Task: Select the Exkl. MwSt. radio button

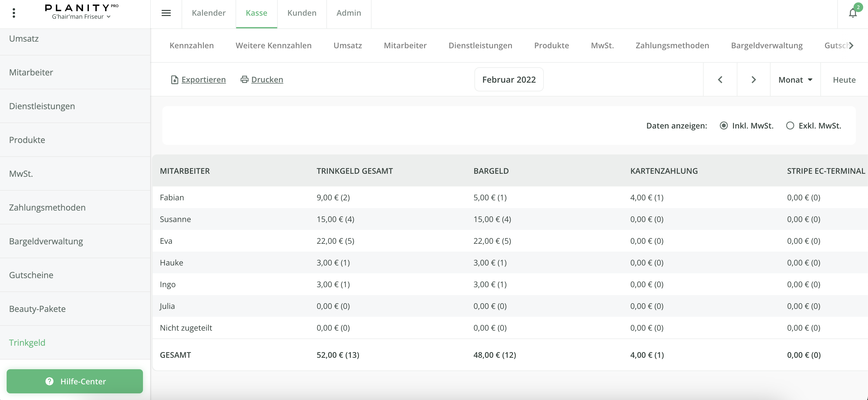Action: pos(790,126)
